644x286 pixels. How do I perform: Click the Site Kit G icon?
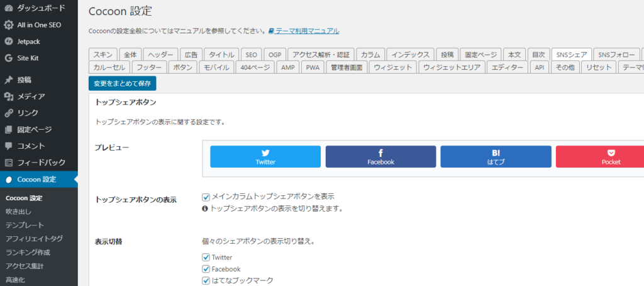click(9, 59)
